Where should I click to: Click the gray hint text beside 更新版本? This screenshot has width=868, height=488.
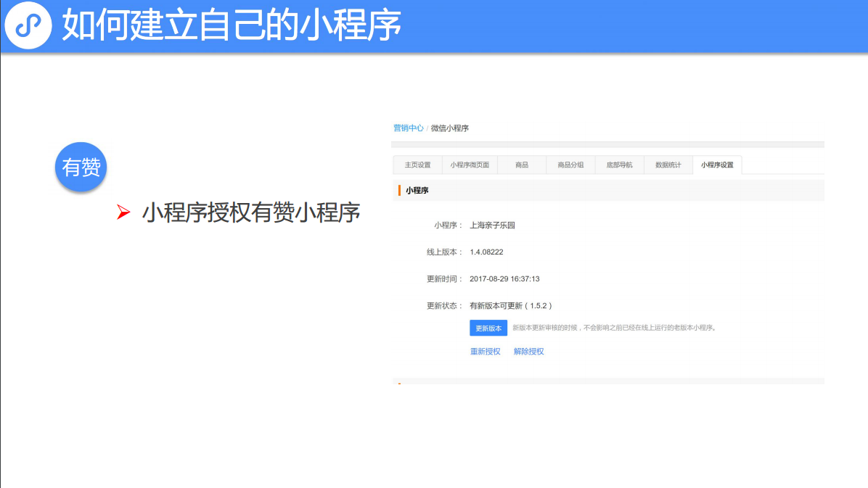(615, 328)
